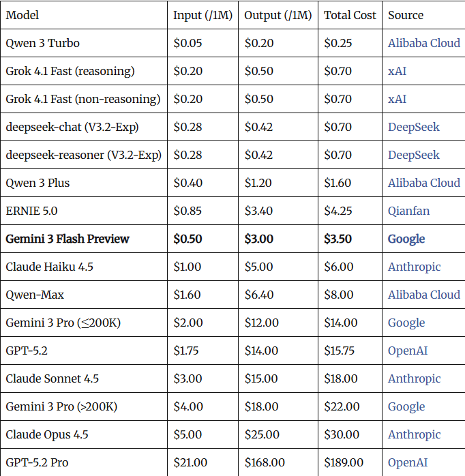Open Alibaba Cloud link for Qwen-Max
This screenshot has width=465, height=476.
tap(423, 295)
